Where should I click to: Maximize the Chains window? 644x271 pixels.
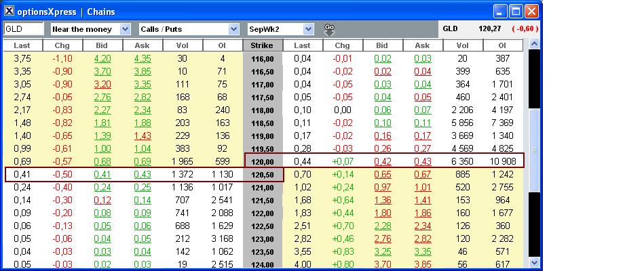tap(516, 12)
